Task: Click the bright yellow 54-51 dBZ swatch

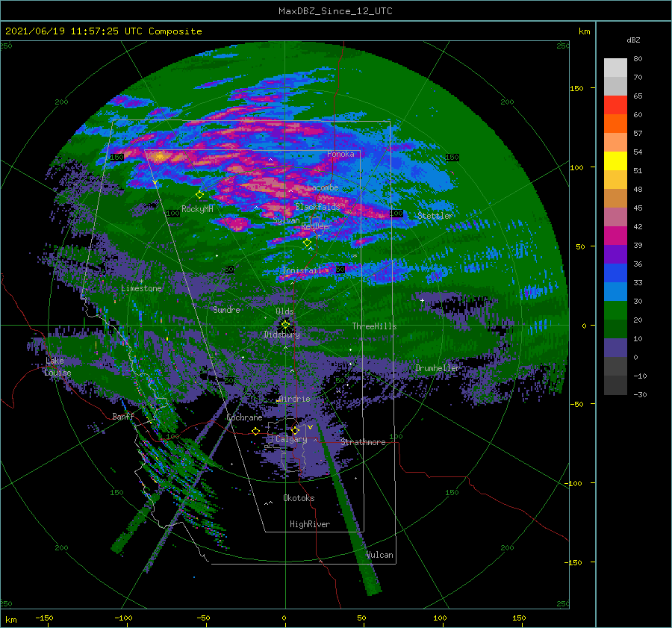Action: pos(615,161)
